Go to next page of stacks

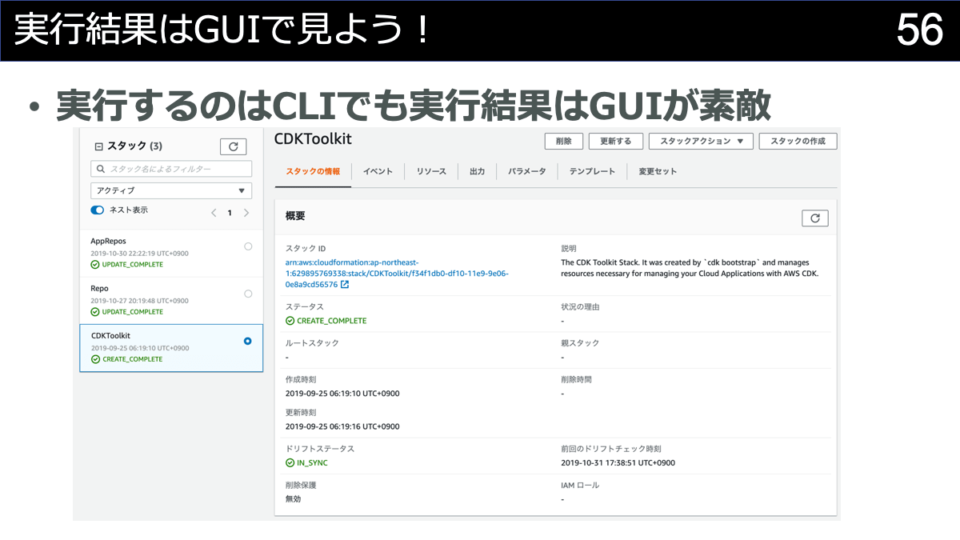[x=246, y=213]
